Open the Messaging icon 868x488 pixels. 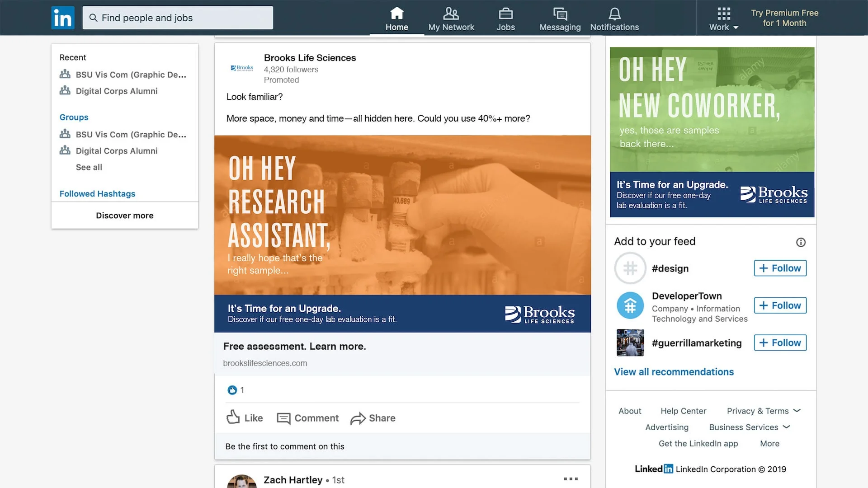click(x=560, y=14)
